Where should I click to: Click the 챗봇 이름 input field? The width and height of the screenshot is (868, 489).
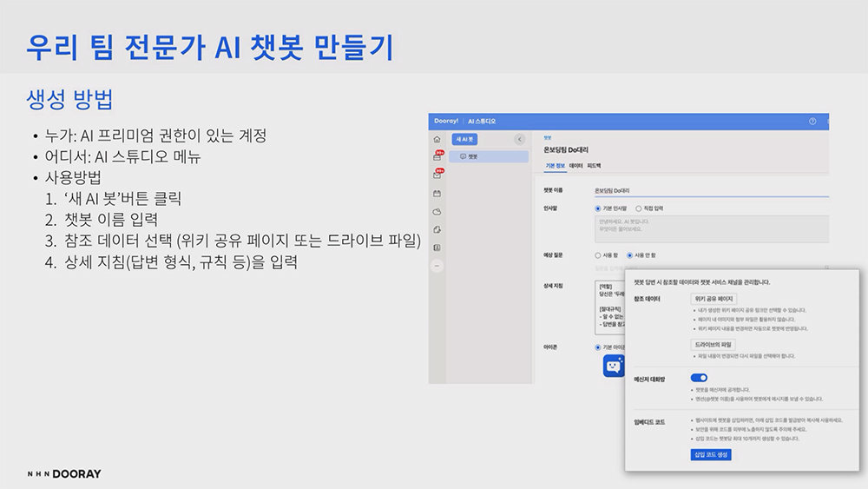point(712,190)
